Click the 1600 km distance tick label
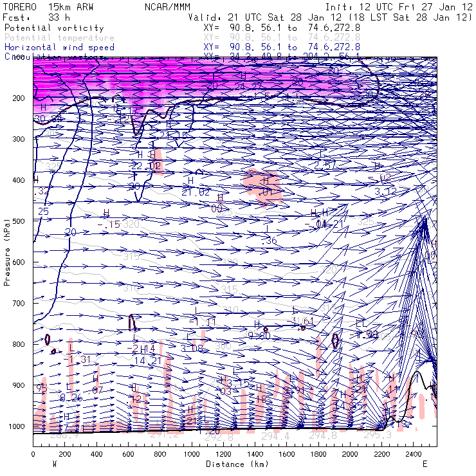 [287, 454]
